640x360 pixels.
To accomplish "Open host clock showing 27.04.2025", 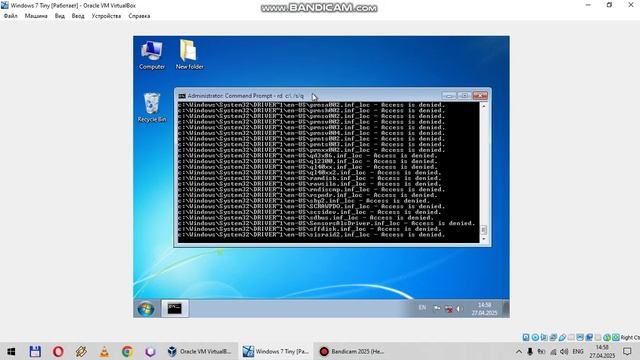I will (602, 351).
